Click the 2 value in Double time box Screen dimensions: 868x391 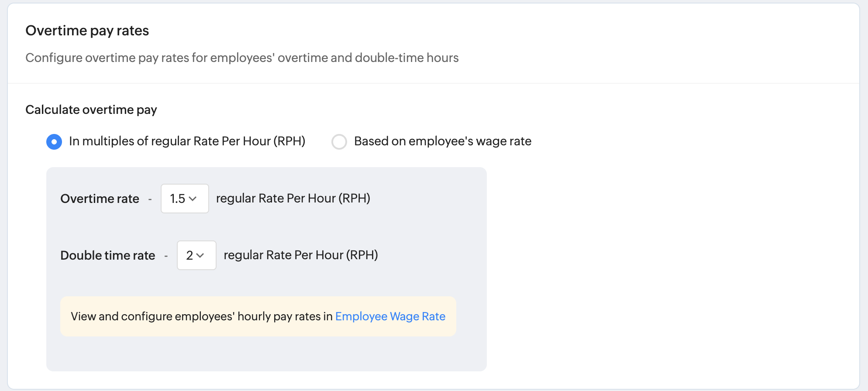click(189, 256)
